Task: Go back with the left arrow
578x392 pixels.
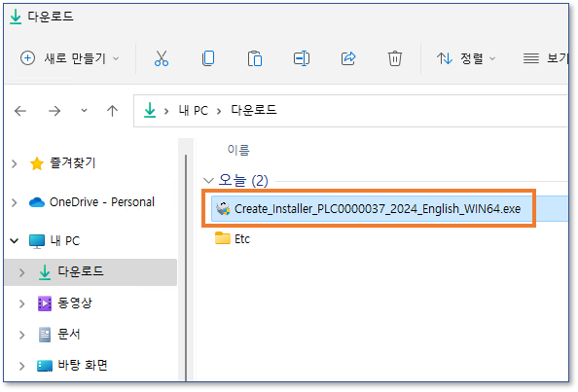Action: (20, 111)
